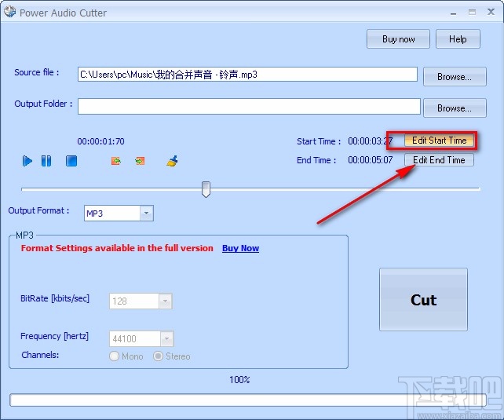Click the Format Settings full version notice
Viewport: 504px width, 420px height.
[x=117, y=248]
